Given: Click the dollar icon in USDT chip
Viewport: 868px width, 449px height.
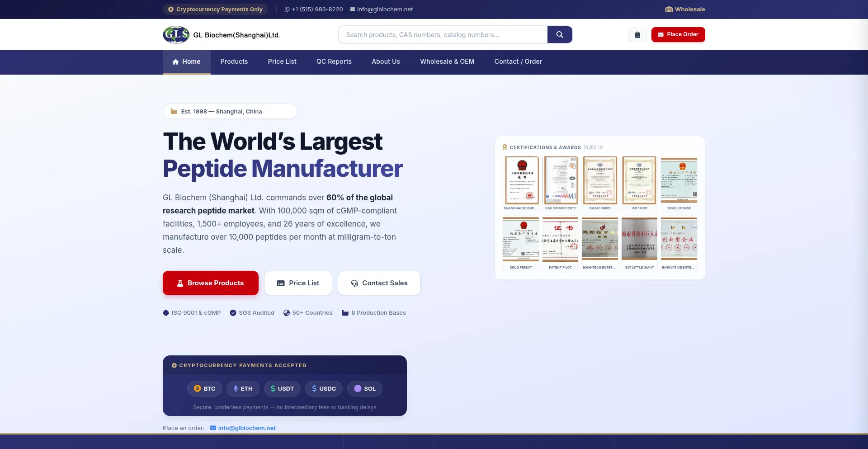Looking at the screenshot, I should pyautogui.click(x=273, y=388).
